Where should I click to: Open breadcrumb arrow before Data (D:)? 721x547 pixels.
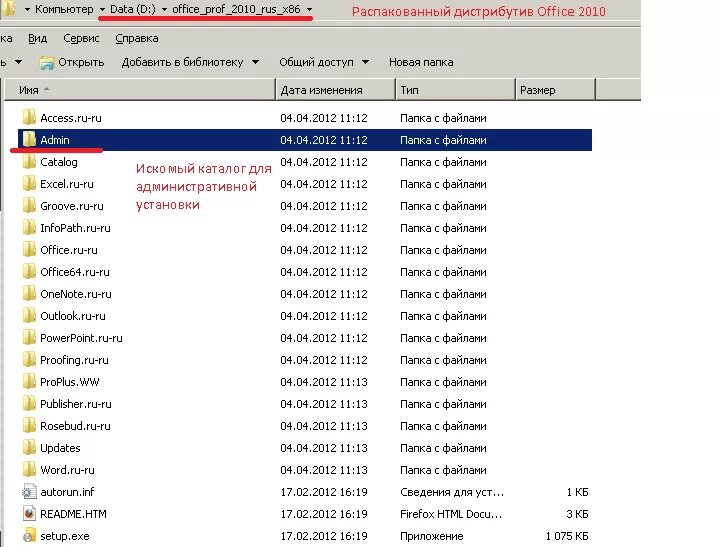103,9
